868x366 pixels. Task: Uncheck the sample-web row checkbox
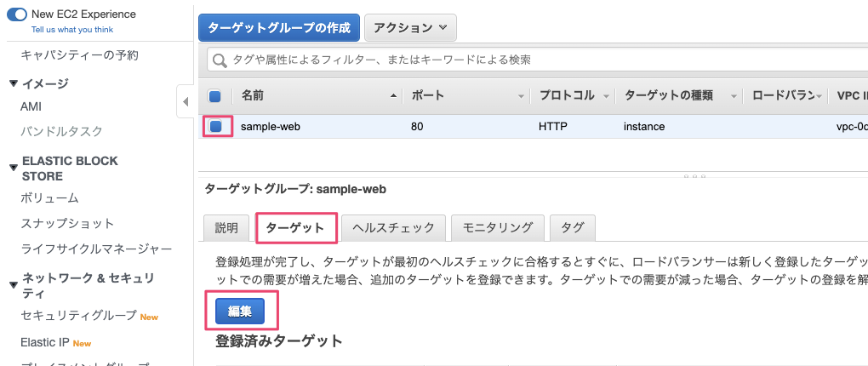pyautogui.click(x=216, y=127)
